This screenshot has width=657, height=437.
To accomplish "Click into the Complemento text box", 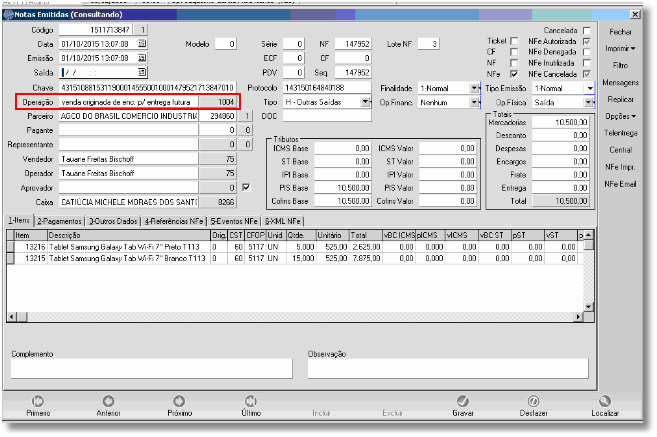I will coord(152,369).
